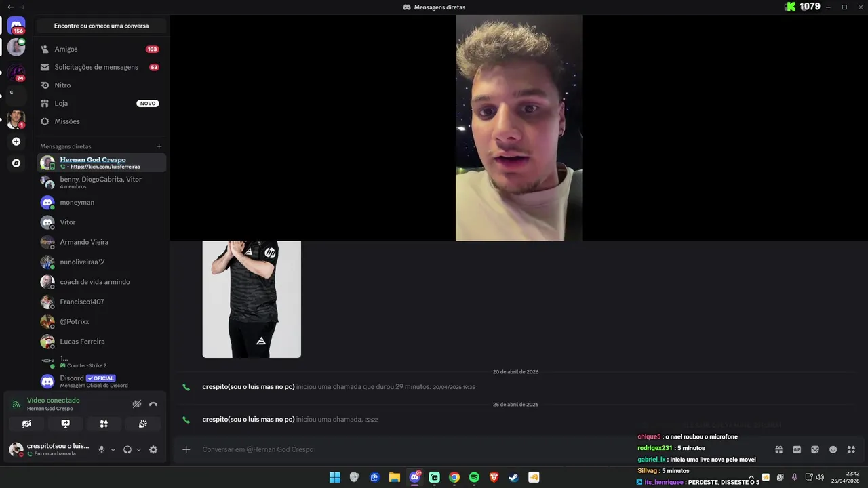Click the video stream of the caller
The width and height of the screenshot is (868, 488).
click(x=519, y=127)
